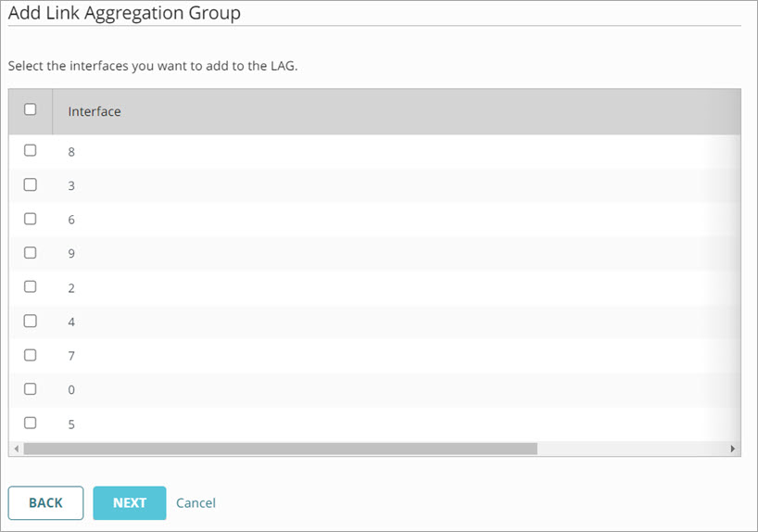Click the interface 5 row label
The width and height of the screenshot is (758, 532).
click(x=71, y=424)
